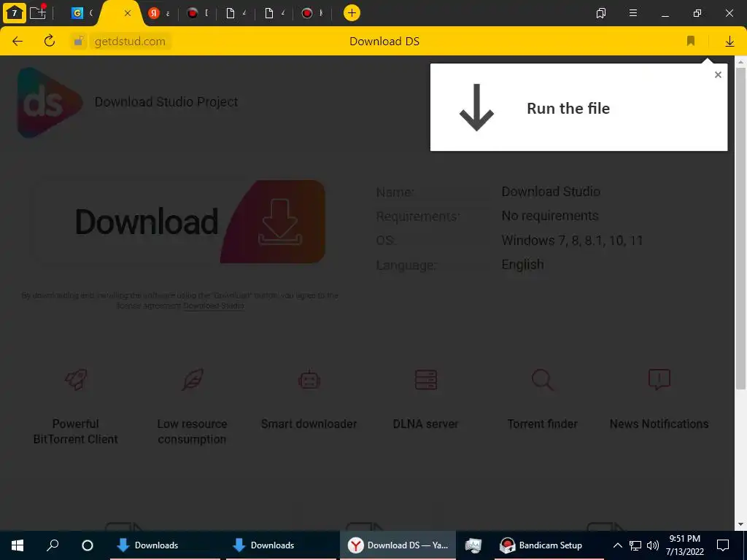Open the Windows Start menu
The height and width of the screenshot is (560, 747).
click(18, 545)
